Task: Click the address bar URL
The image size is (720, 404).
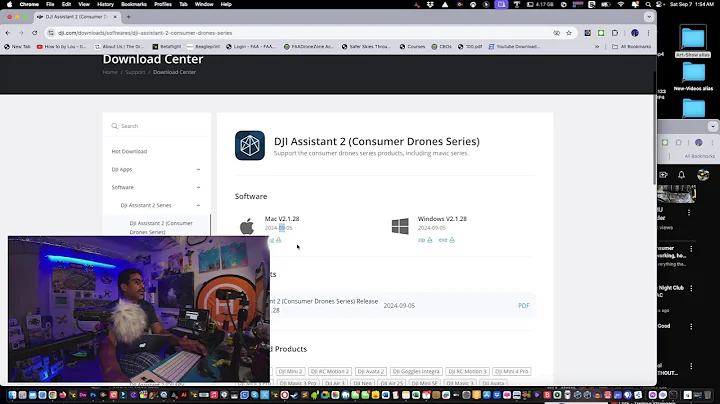Action: pos(145,33)
